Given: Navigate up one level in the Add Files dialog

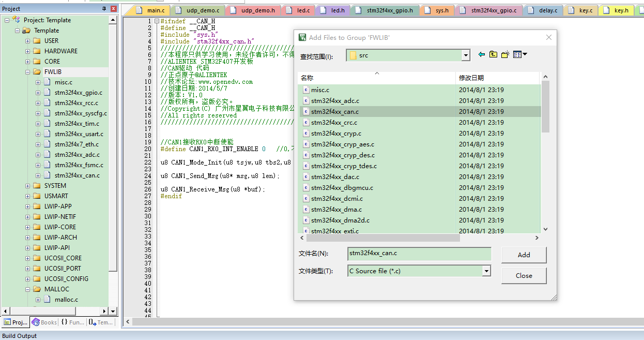Looking at the screenshot, I should 493,54.
